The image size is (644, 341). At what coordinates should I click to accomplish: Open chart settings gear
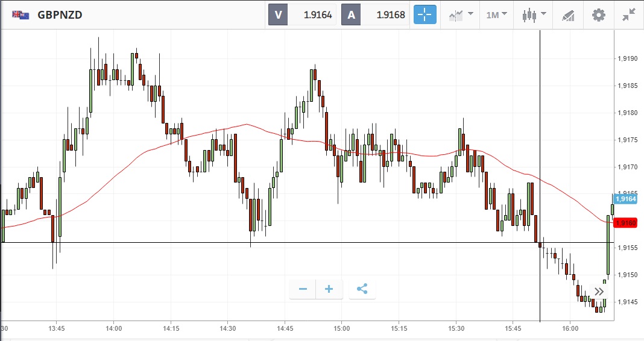click(x=598, y=15)
